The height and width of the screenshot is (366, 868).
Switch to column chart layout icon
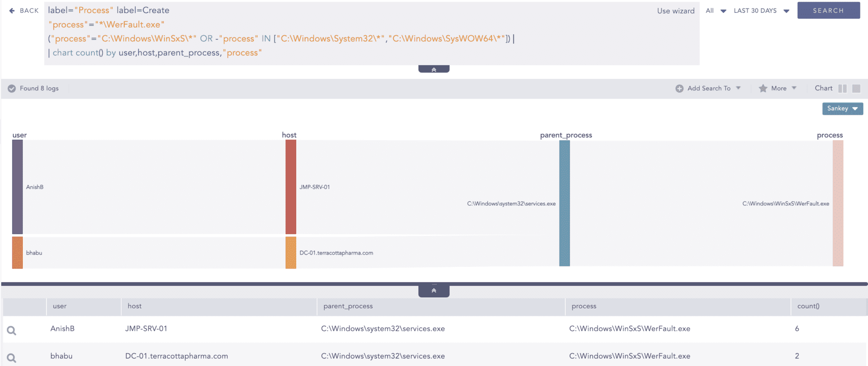pos(843,89)
